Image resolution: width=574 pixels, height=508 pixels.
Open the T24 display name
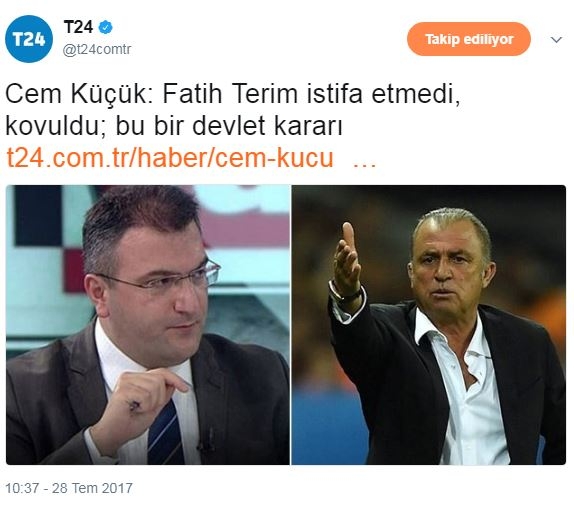(78, 27)
